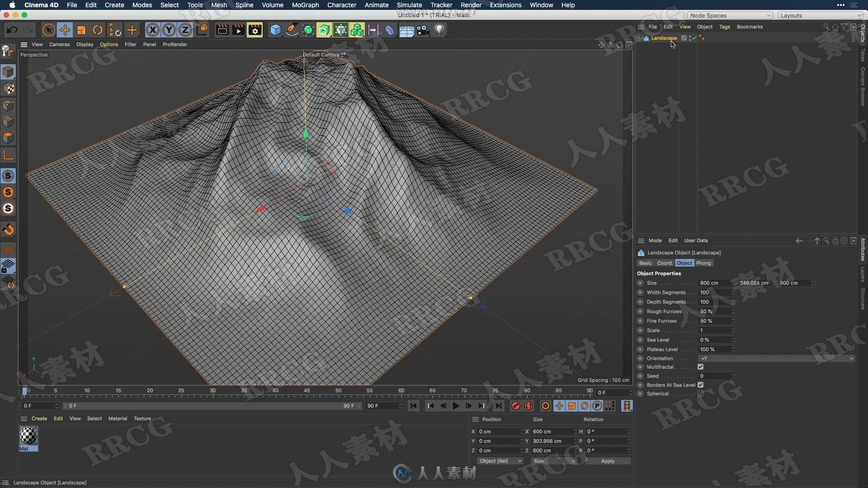This screenshot has height=488, width=868.
Task: Click the Apply button
Action: click(608, 461)
